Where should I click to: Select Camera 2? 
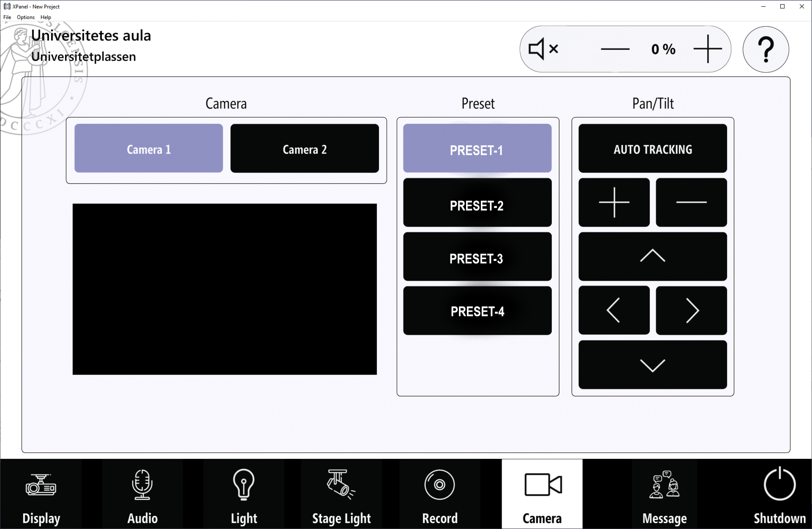304,148
